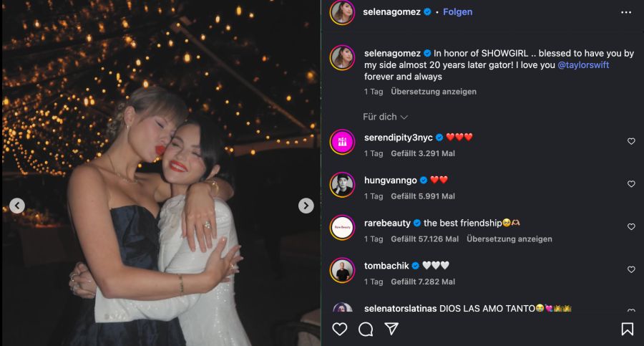Go to next photo with right arrow

pos(306,206)
